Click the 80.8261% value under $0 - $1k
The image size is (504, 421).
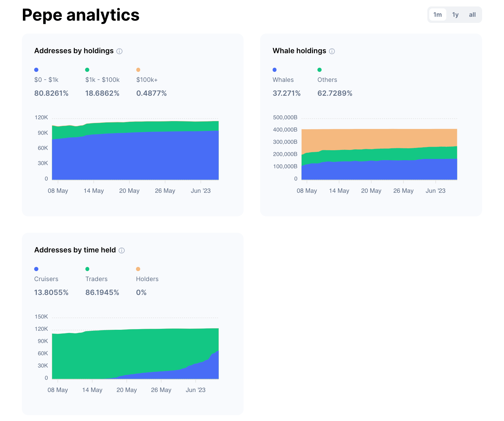[x=51, y=93]
